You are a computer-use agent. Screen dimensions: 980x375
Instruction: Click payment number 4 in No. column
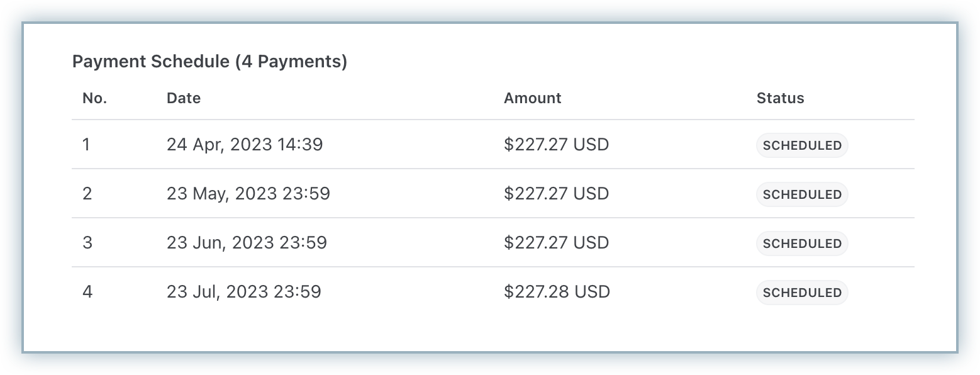click(87, 292)
